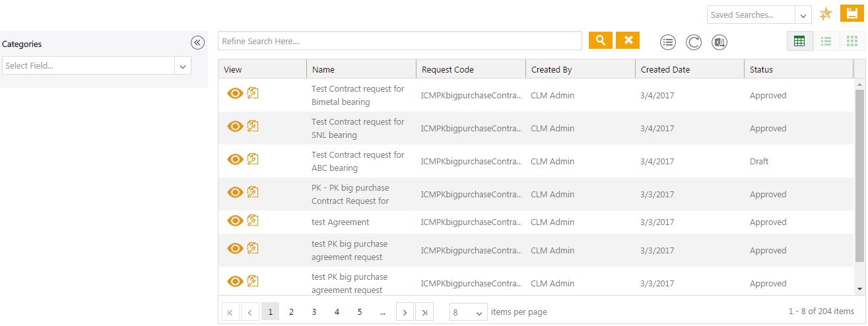868x326 pixels.
Task: Switch to table grid view
Action: [x=799, y=41]
